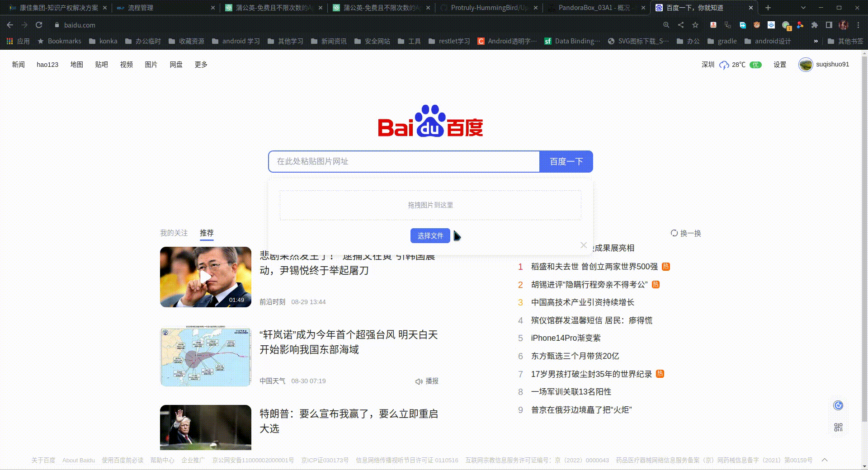
Task: Open the 其他书签 folder
Action: (845, 41)
